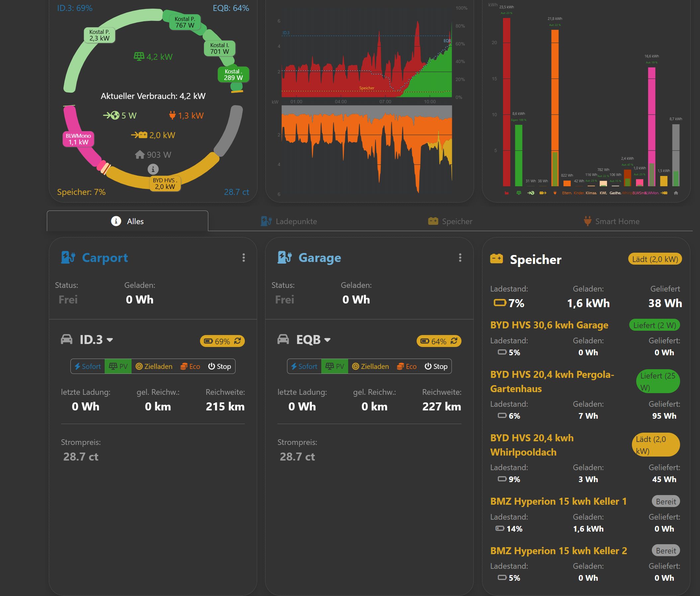Select Sofort charge mode for ID.3
The width and height of the screenshot is (700, 596).
point(88,366)
